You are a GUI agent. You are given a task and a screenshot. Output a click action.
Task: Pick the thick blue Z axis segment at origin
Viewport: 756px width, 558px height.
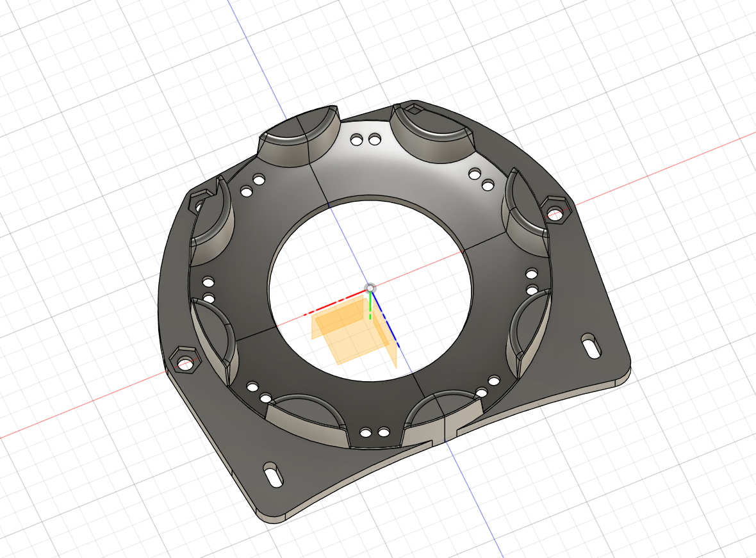386,319
